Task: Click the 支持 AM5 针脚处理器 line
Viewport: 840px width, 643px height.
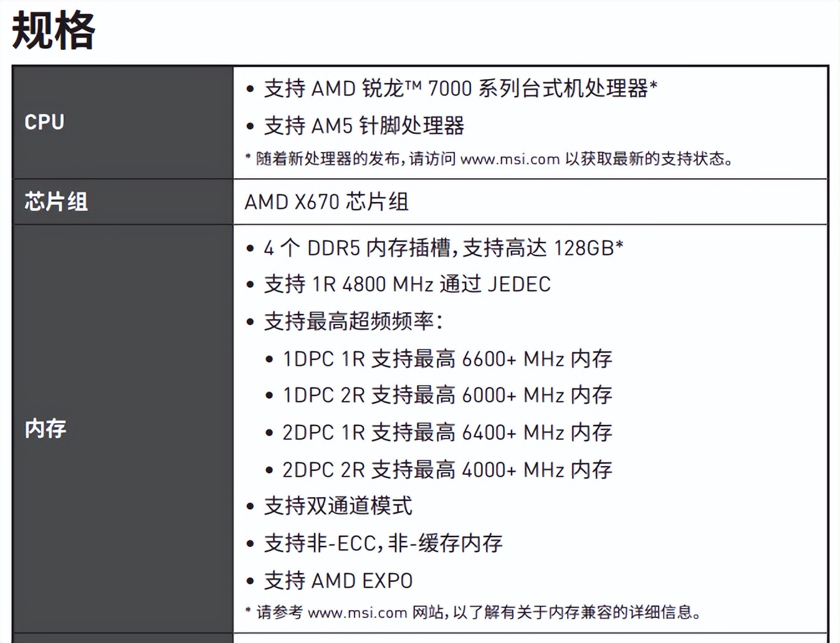Action: [364, 126]
